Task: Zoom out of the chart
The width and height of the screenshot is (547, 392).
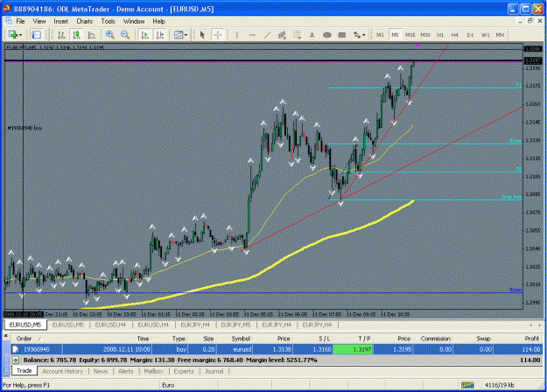Action: (125, 35)
